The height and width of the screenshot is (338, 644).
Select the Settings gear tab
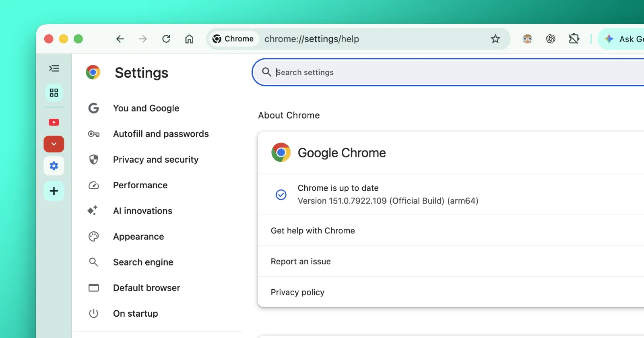coord(54,166)
